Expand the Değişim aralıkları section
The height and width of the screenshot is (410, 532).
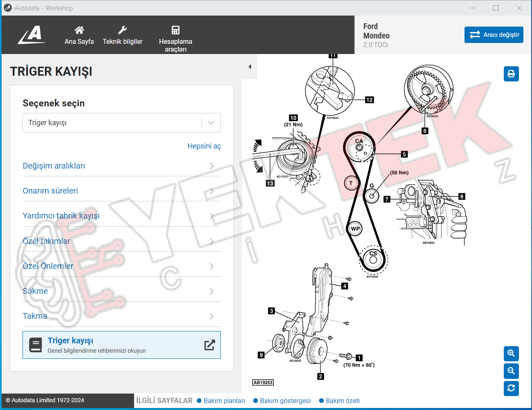tap(121, 166)
